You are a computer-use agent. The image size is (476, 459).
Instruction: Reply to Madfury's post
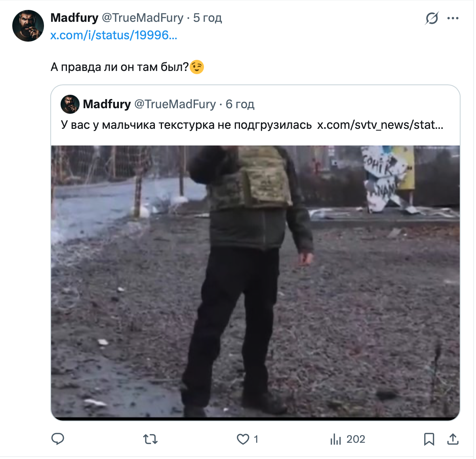coord(59,439)
